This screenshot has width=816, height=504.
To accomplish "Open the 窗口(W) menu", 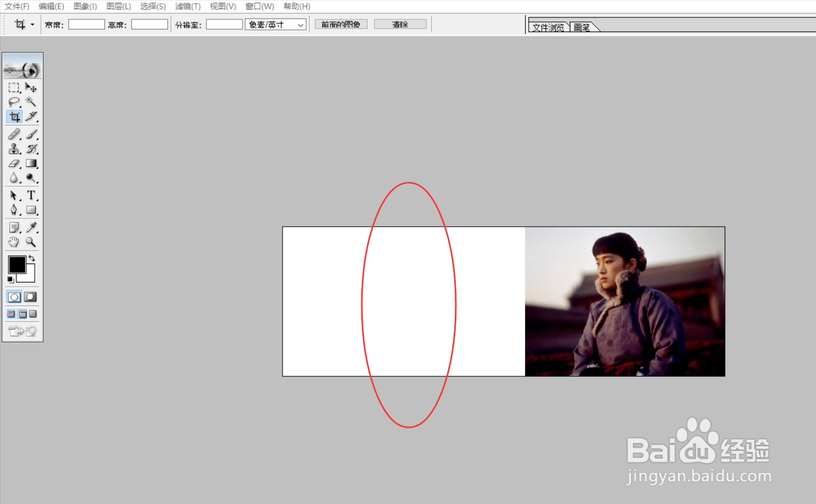I will [259, 6].
